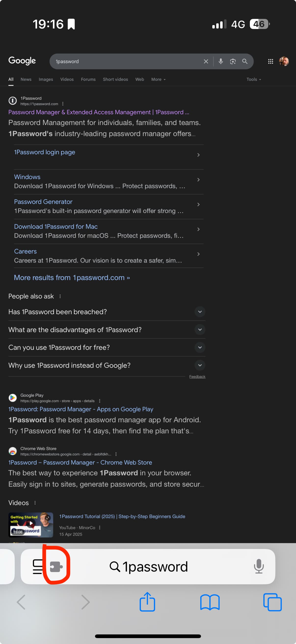
Task: Tap the Safari share icon
Action: click(147, 602)
